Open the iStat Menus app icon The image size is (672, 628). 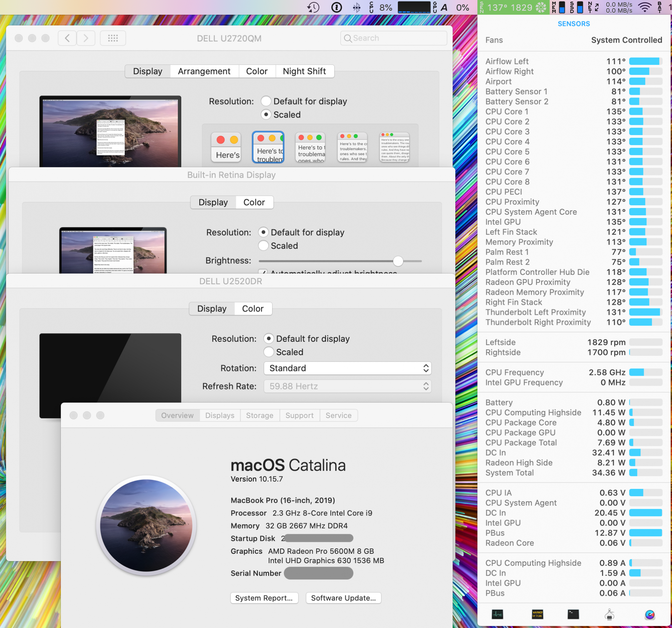pyautogui.click(x=649, y=614)
